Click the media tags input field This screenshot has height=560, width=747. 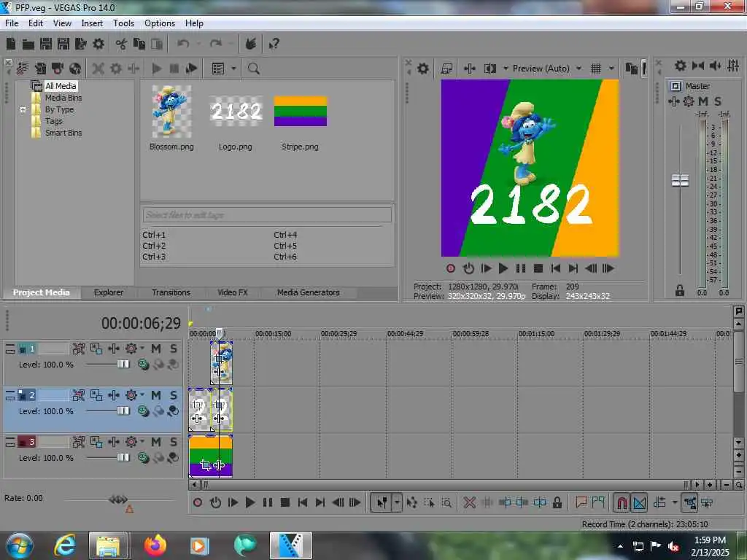click(x=267, y=215)
